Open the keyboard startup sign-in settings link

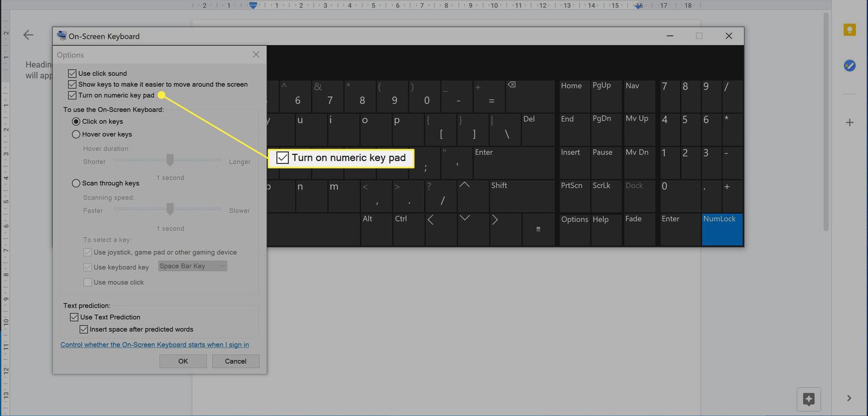155,345
